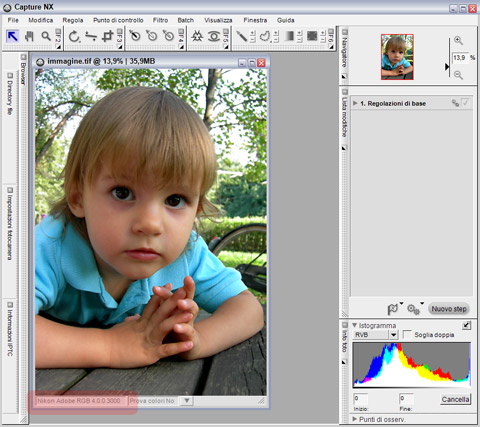The width and height of the screenshot is (480, 427).
Task: Open the Prova colori dropdown arrow
Action: pyautogui.click(x=187, y=400)
